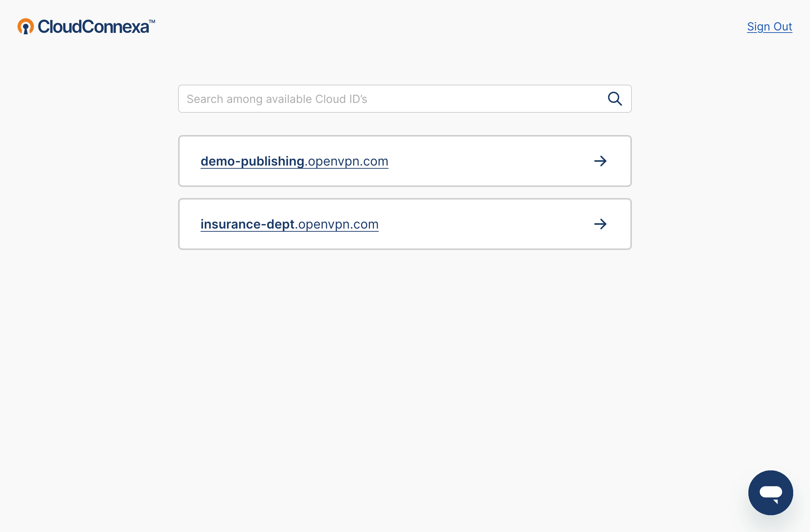Click the arrow next to insurance-dept.openvpn.com
Image resolution: width=810 pixels, height=532 pixels.
[x=600, y=224]
